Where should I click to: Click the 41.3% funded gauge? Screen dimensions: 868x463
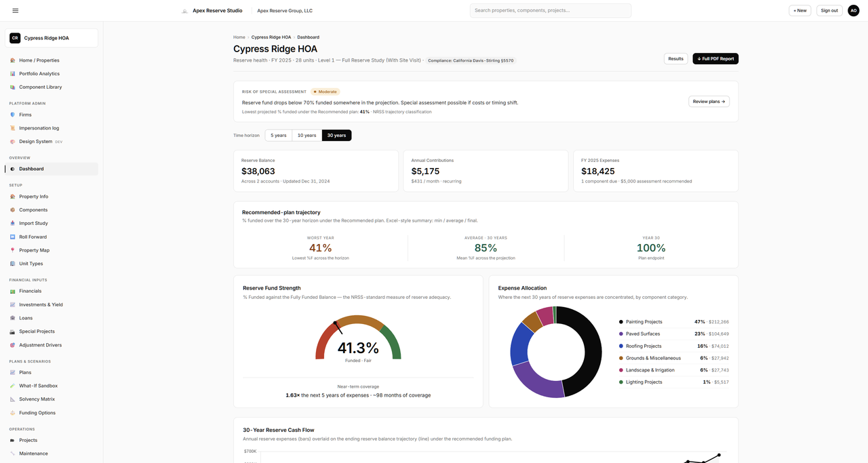pyautogui.click(x=358, y=338)
